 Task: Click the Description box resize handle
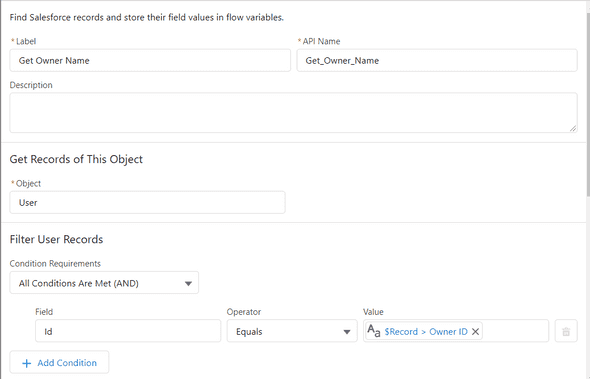pyautogui.click(x=572, y=128)
